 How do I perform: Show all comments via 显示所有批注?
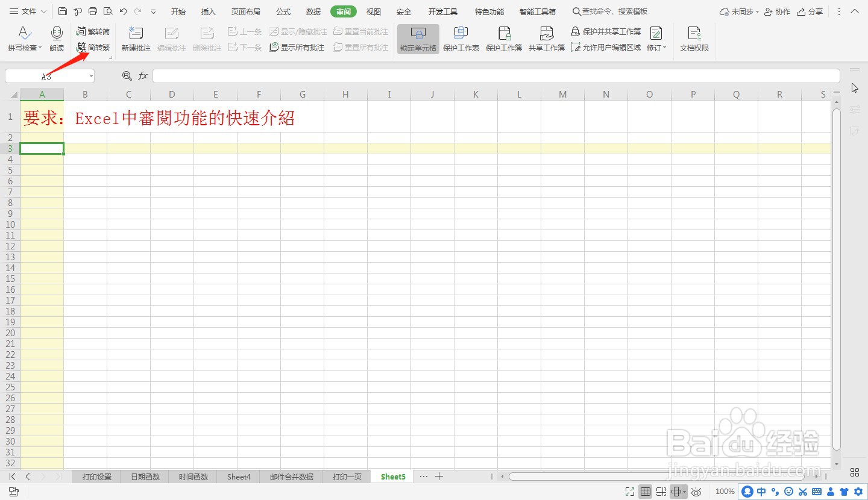(297, 47)
